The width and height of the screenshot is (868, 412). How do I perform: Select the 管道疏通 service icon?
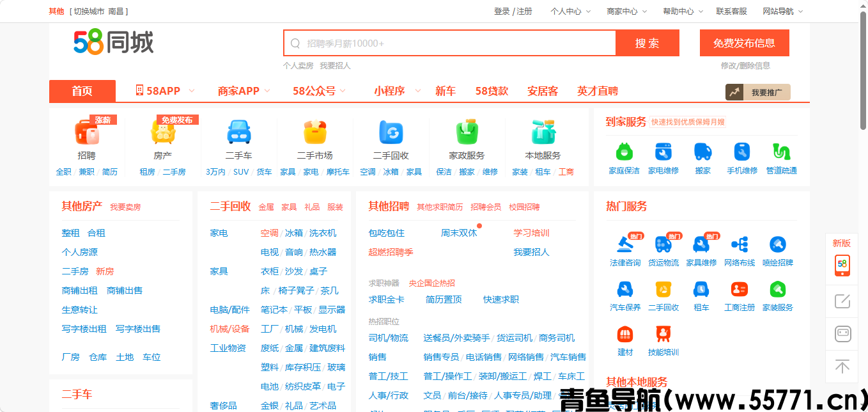point(781,152)
